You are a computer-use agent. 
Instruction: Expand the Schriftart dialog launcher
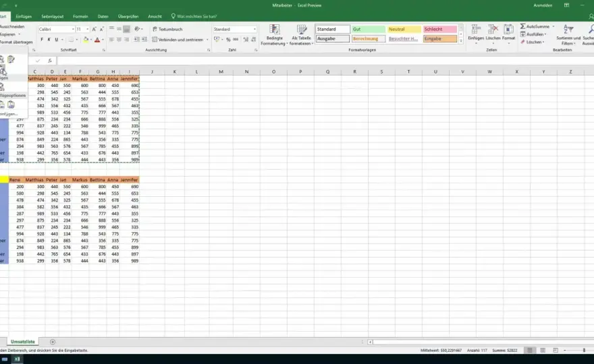coord(103,50)
